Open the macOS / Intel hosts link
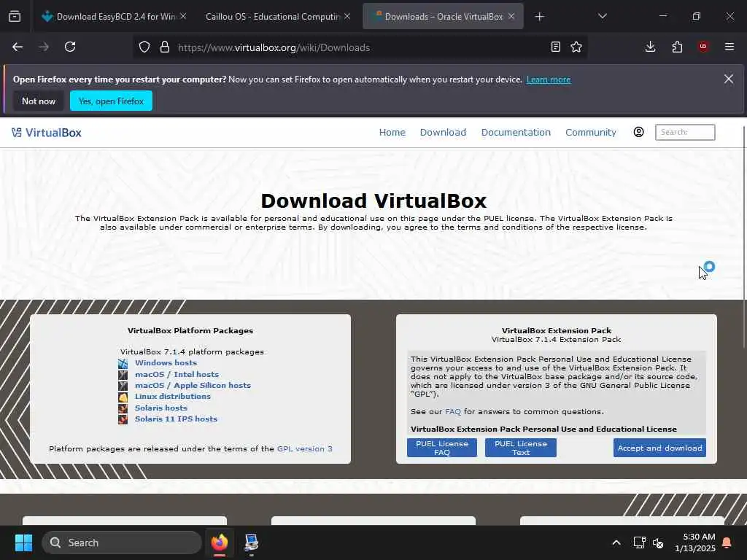This screenshot has height=560, width=747. tap(177, 374)
